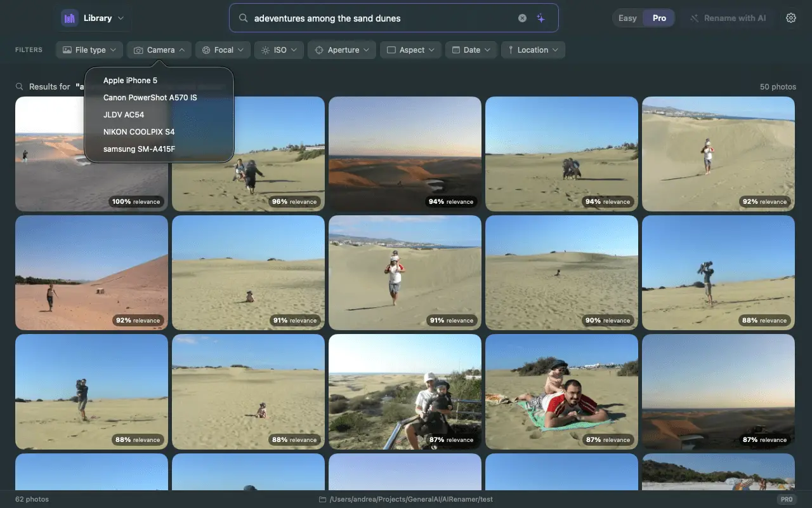The image size is (812, 508).
Task: Click the '62 photos' status bar text
Action: coord(32,499)
